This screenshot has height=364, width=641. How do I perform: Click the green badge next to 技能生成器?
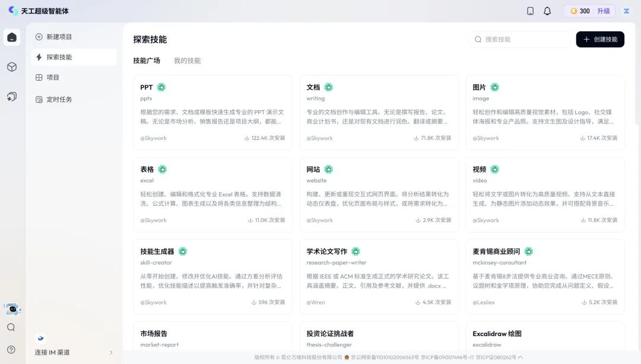[183, 251]
